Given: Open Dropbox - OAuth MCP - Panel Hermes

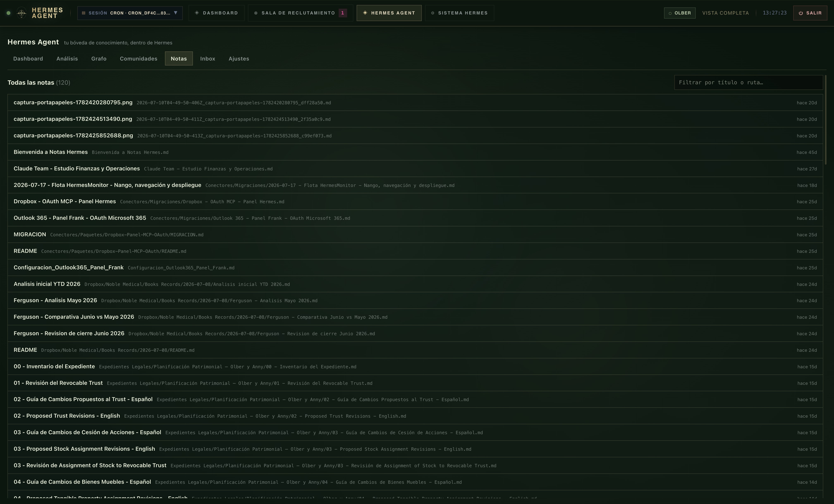Looking at the screenshot, I should click(x=415, y=202).
